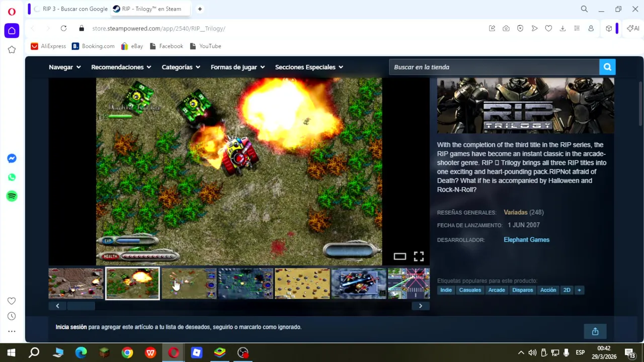This screenshot has width=644, height=362.
Task: Open the YouTube bookmark
Action: click(205, 46)
